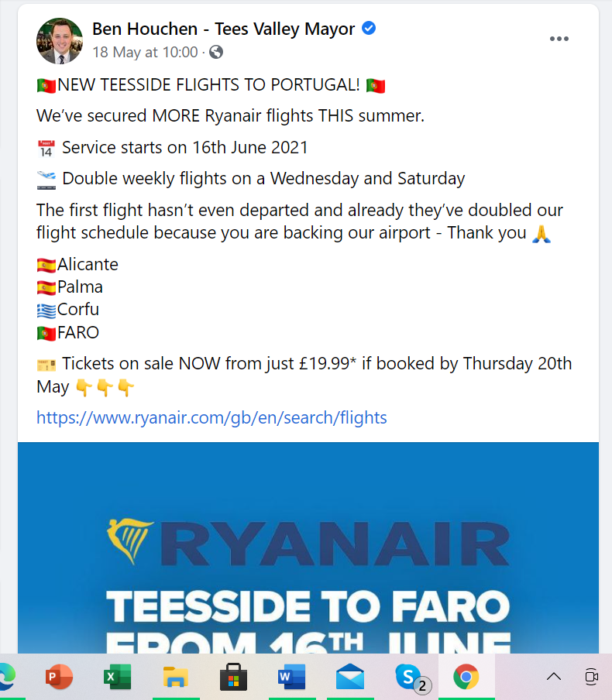Image resolution: width=612 pixels, height=700 pixels.
Task: Click the Ryanair logo in the image
Action: [308, 543]
